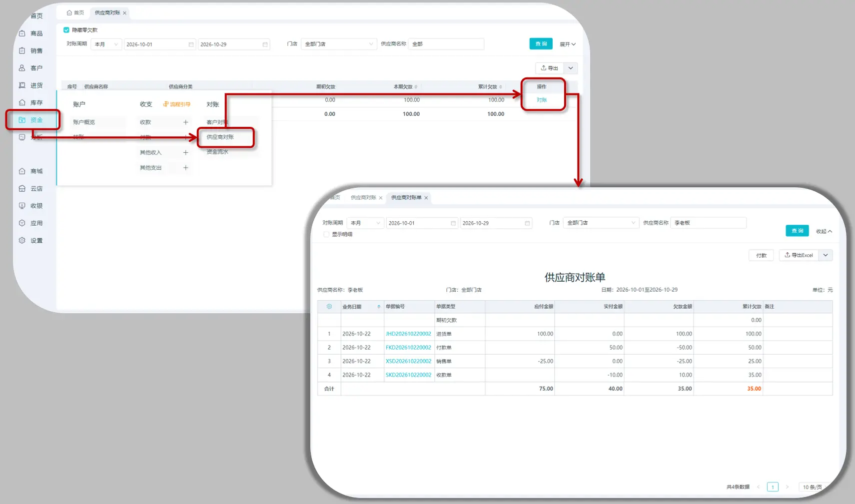Click the plus icon next to 其他收入
The height and width of the screenshot is (504, 855).
pyautogui.click(x=185, y=153)
